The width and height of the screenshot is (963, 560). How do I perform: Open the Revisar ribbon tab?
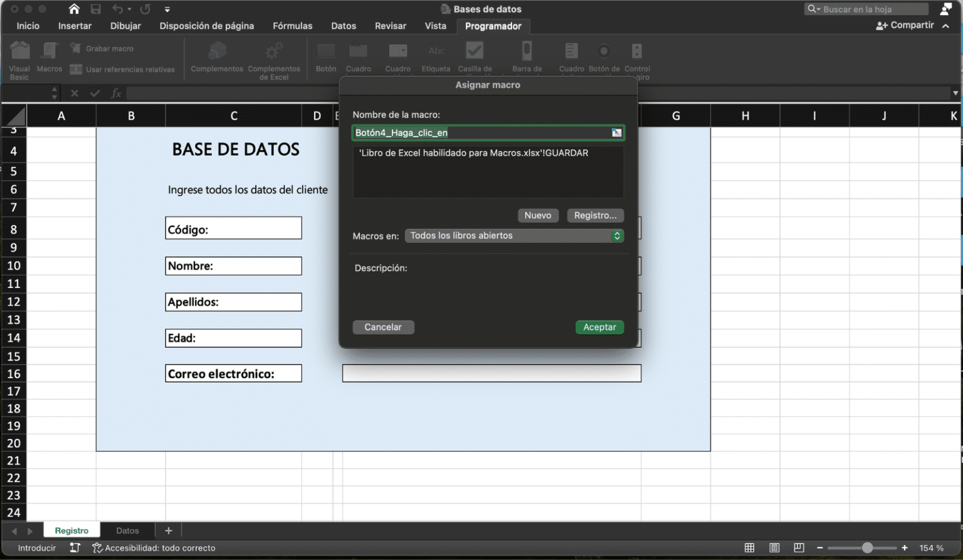[x=390, y=26]
